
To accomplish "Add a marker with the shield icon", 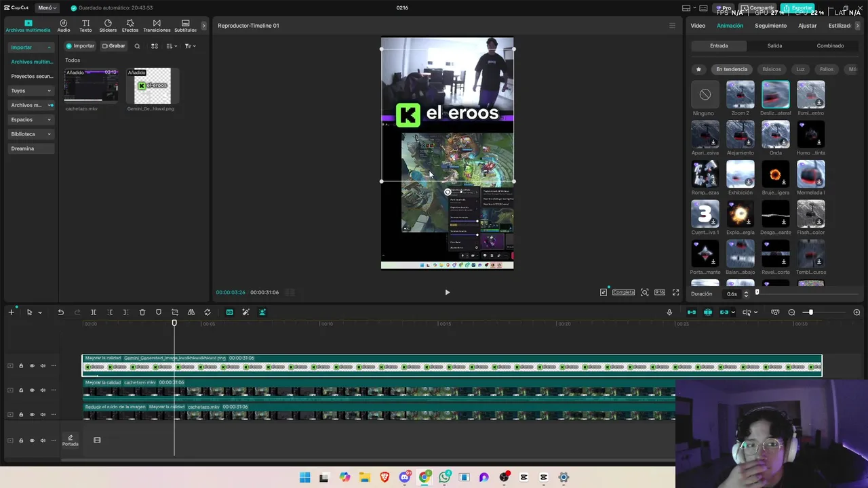I will click(x=159, y=312).
